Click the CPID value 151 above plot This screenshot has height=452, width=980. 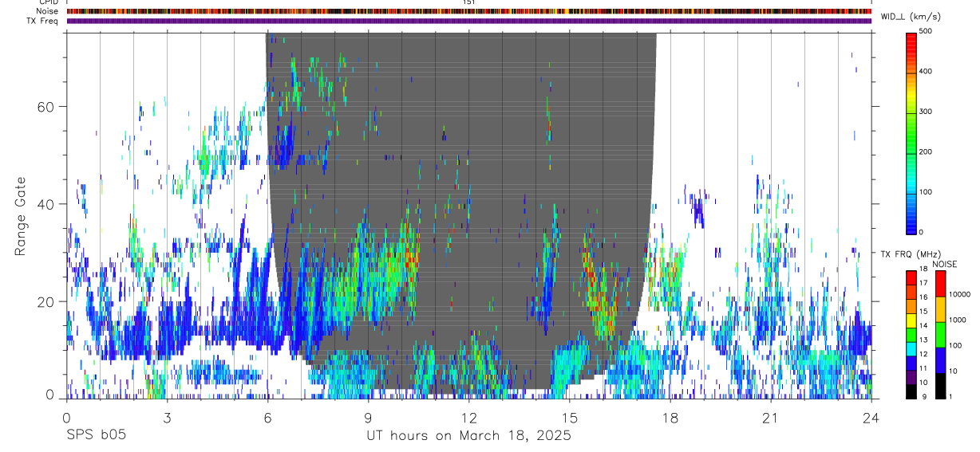468,2
